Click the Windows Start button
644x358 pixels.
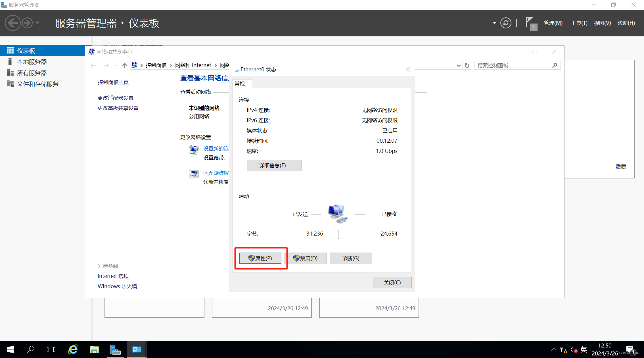10,349
